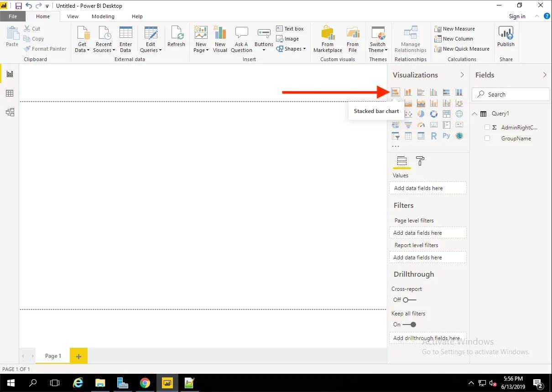Choose the Pie chart visualization
Image resolution: width=552 pixels, height=392 pixels.
pos(421,114)
